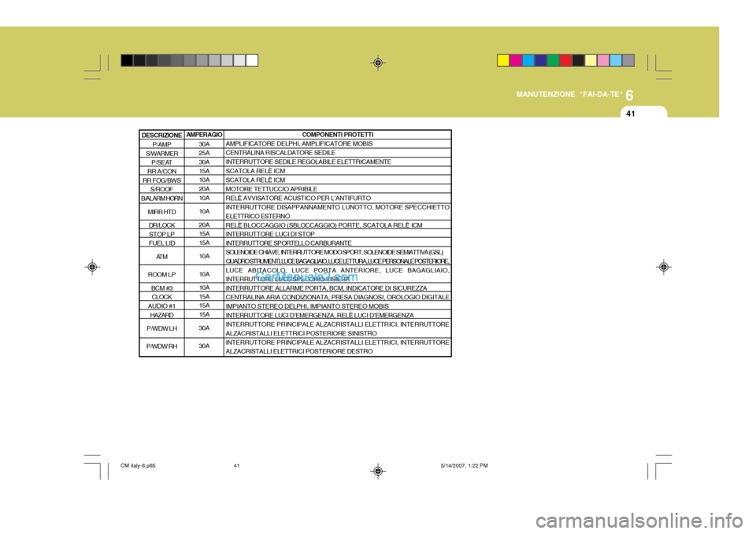This screenshot has height=534, width=756.
Task: Click the left side registration crosshair mark
Action: click(92, 267)
